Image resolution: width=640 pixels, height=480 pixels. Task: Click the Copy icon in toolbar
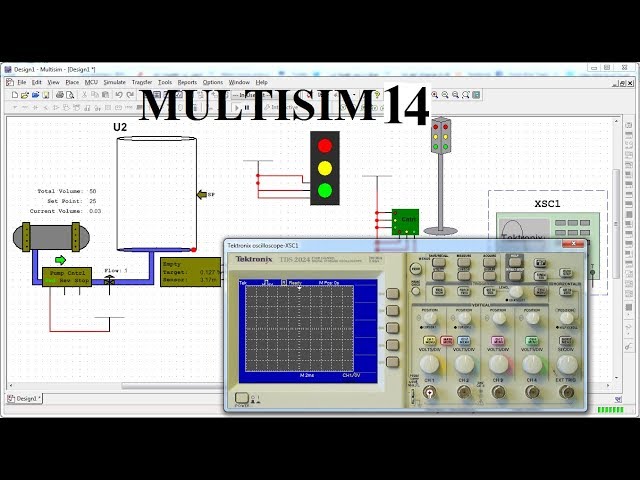pos(95,95)
